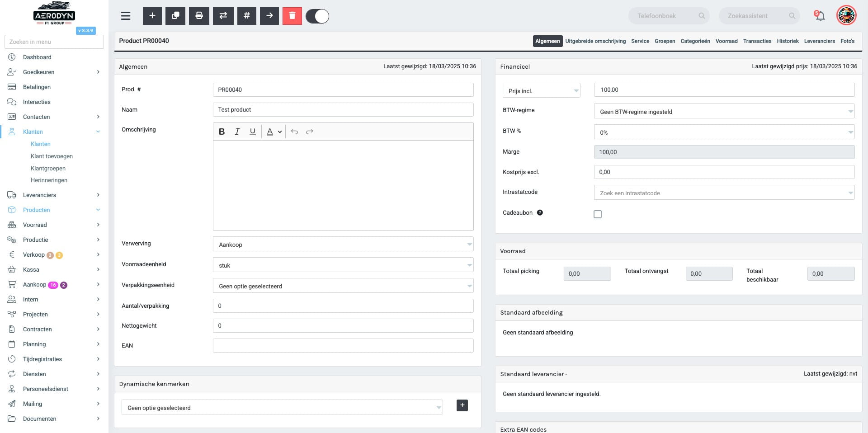This screenshot has width=868, height=433.
Task: Open the BTW % dropdown
Action: (x=724, y=132)
